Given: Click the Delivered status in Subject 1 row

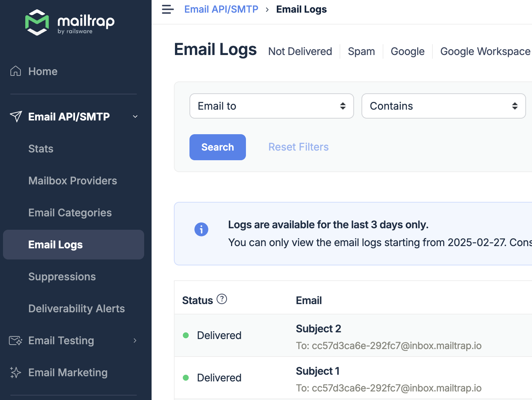Looking at the screenshot, I should point(219,378).
